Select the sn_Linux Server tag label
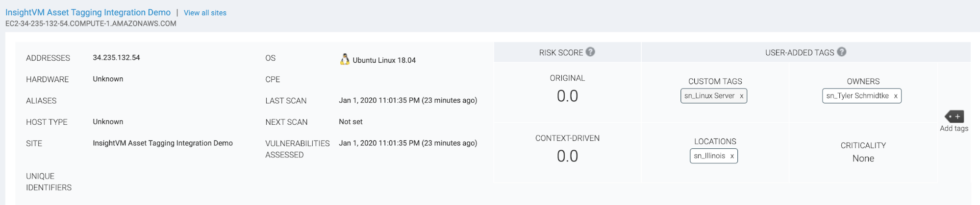The height and width of the screenshot is (205, 980). tap(709, 96)
